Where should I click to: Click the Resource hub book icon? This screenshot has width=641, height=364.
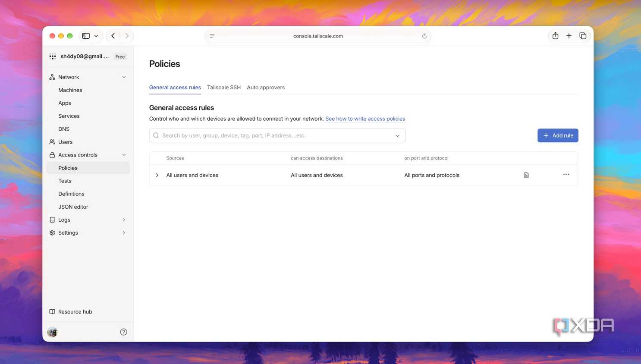coord(52,311)
